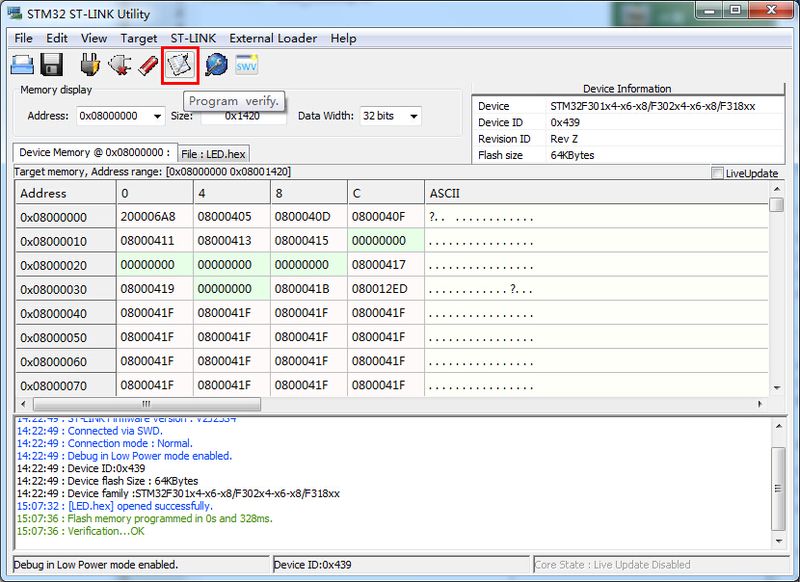Select memory cell 0800040F
Viewport: 800px width, 582px height.
tap(386, 217)
